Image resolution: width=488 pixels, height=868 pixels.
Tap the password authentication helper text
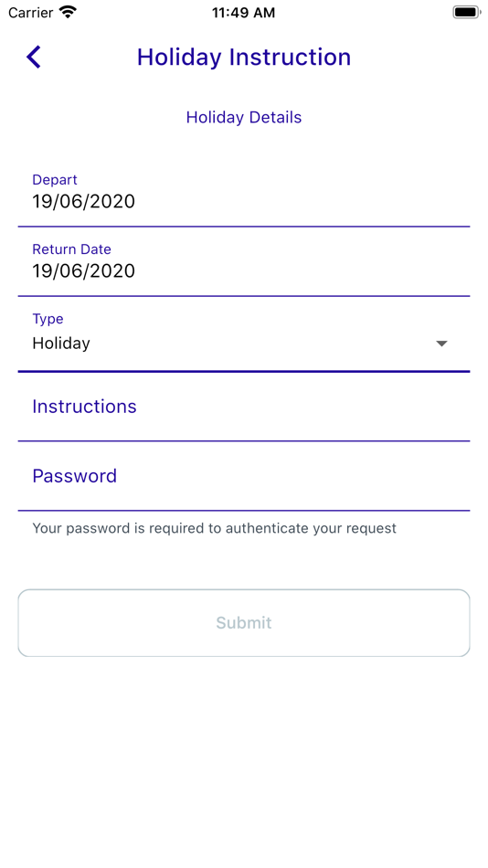tap(215, 528)
